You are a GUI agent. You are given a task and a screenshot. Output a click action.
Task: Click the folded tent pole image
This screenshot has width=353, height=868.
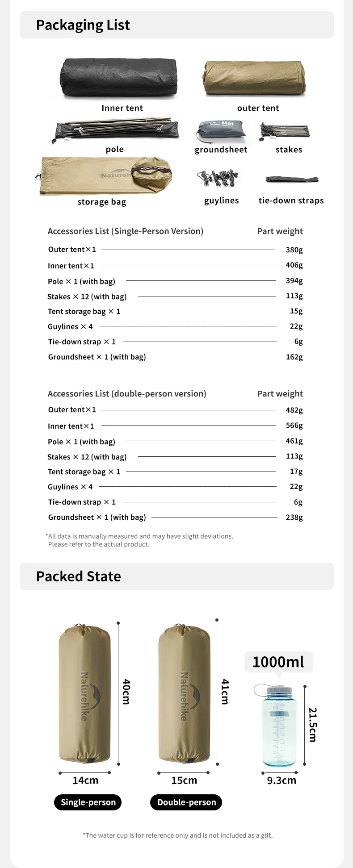(116, 129)
